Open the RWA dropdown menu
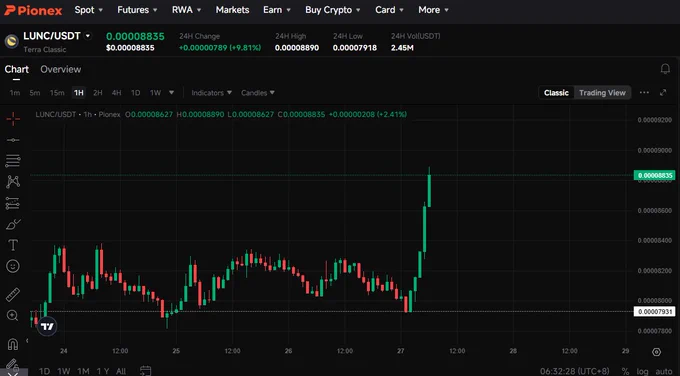This screenshot has width=680, height=376. [186, 10]
